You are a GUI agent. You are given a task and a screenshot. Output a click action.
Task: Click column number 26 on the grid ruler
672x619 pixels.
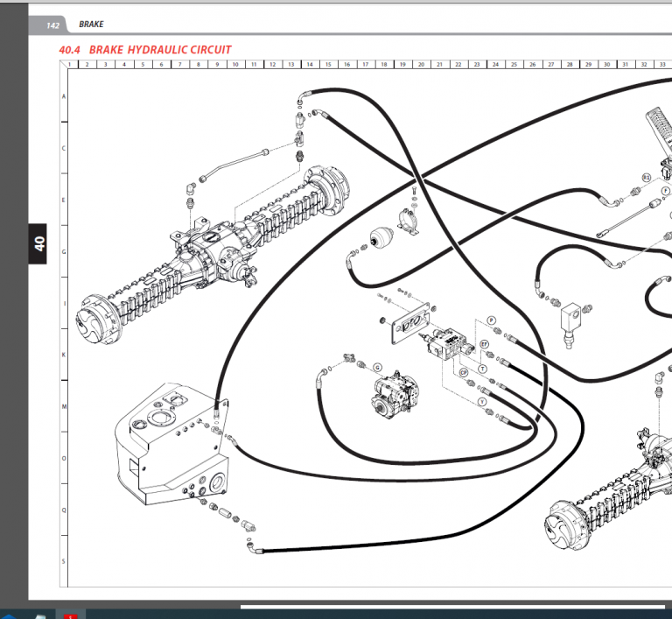[532, 64]
